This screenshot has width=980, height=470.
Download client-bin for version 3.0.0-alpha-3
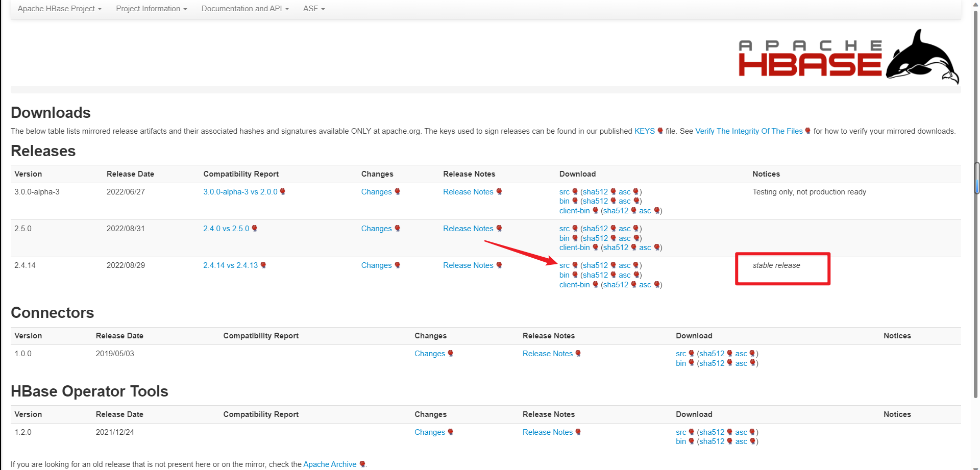(x=574, y=211)
